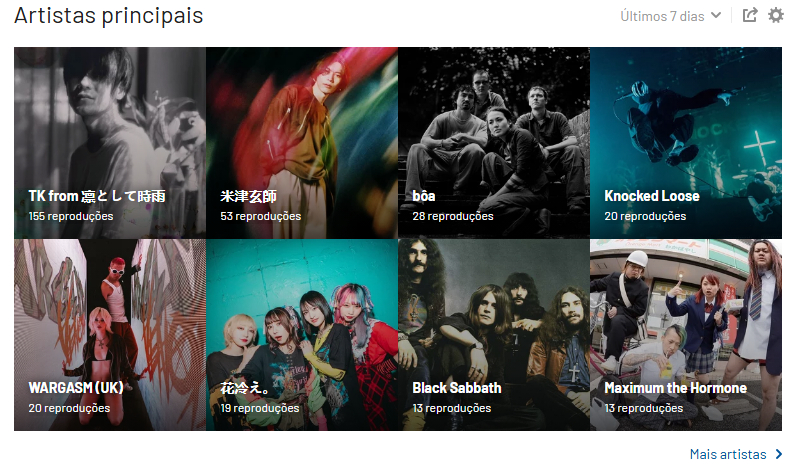
Task: Select the Maximum the Hormone thumbnail
Action: (686, 335)
